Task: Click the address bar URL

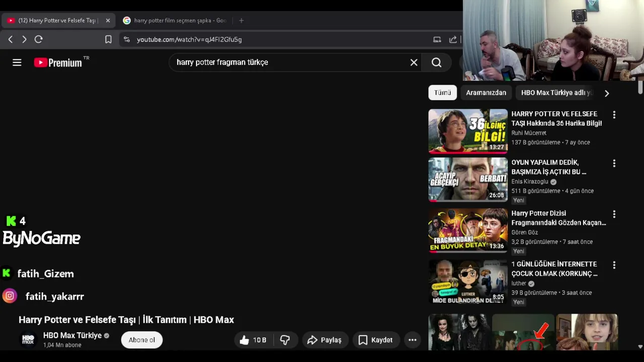Action: click(x=189, y=39)
